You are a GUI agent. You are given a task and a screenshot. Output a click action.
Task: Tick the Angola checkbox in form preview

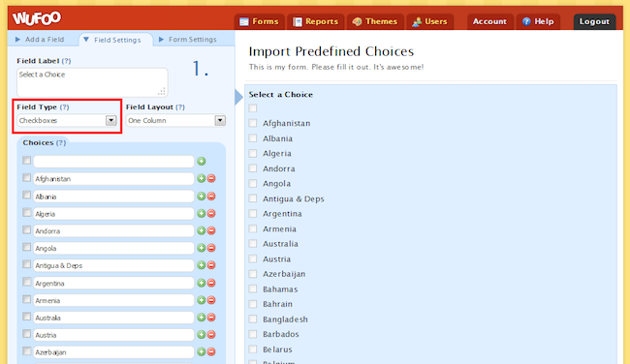coord(253,183)
